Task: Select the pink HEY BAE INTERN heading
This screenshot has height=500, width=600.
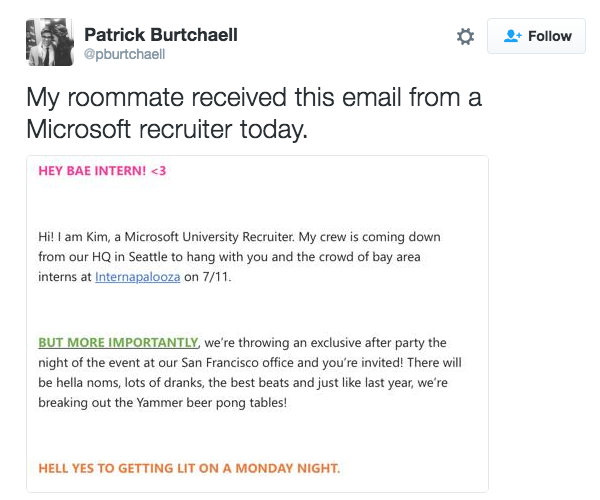Action: [x=102, y=171]
